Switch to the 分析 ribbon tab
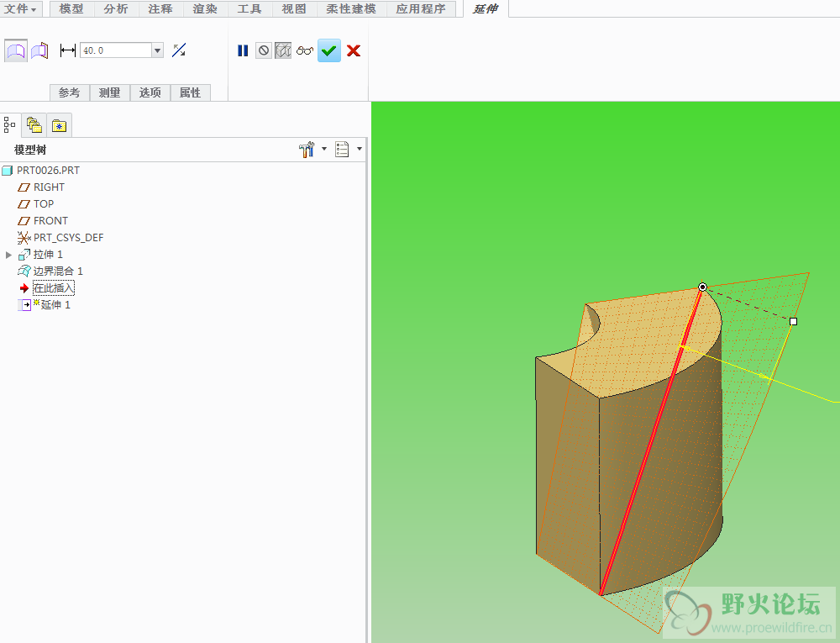The image size is (840, 643). click(x=116, y=8)
